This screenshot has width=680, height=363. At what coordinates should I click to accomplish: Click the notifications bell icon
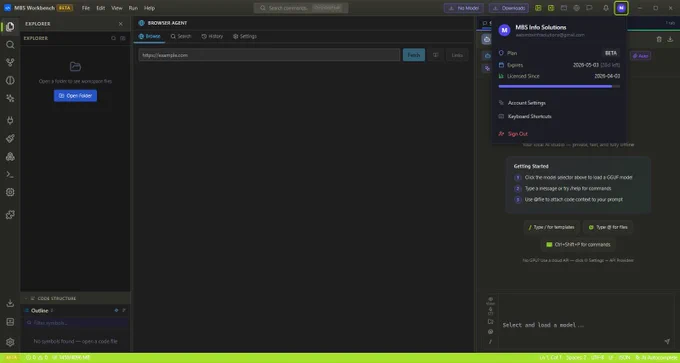[x=606, y=8]
